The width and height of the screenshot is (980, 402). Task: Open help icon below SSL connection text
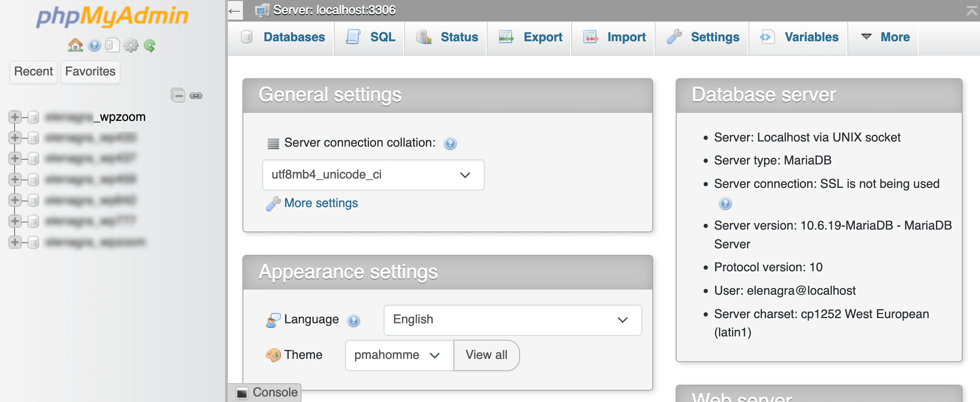tap(725, 203)
